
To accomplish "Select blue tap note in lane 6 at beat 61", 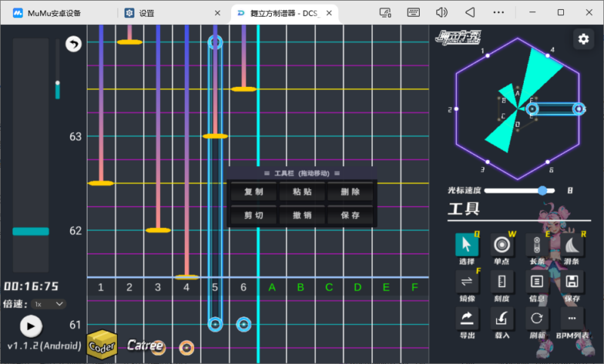I will pyautogui.click(x=244, y=324).
